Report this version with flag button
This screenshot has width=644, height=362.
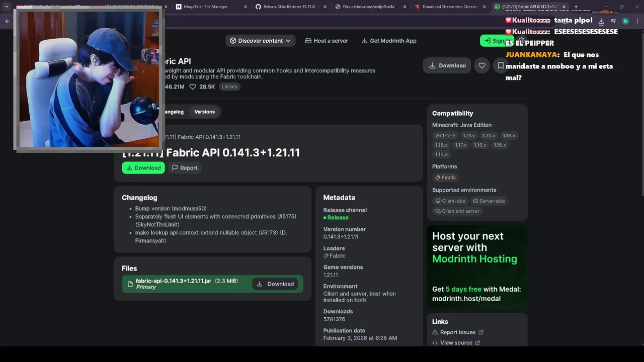pyautogui.click(x=185, y=168)
